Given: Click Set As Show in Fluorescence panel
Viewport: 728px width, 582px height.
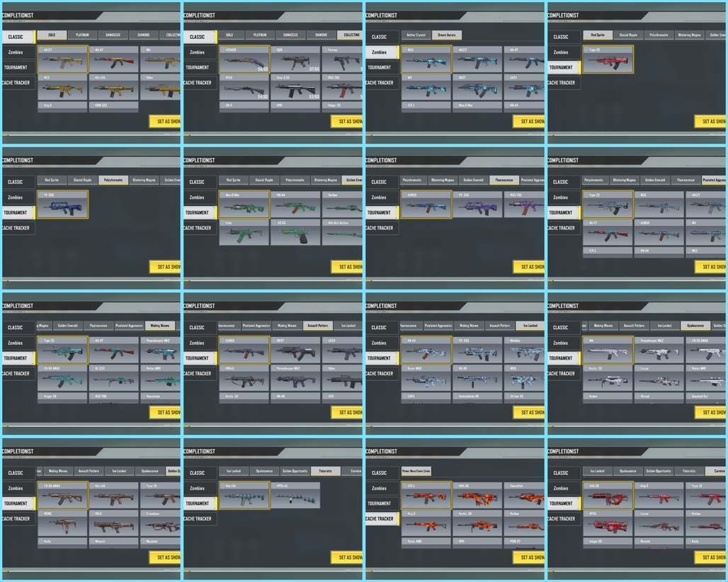Looking at the screenshot, I should coord(529,266).
